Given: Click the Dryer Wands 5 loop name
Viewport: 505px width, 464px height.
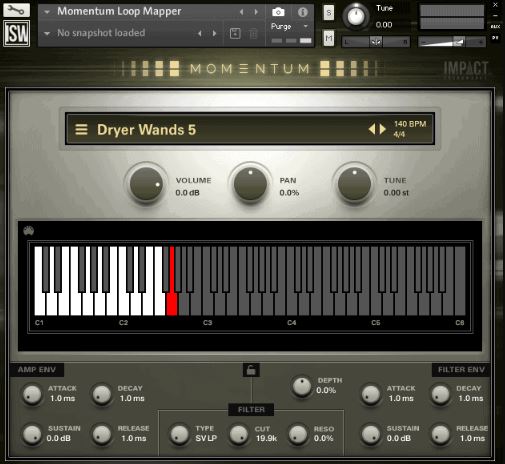Looking at the screenshot, I should (146, 130).
